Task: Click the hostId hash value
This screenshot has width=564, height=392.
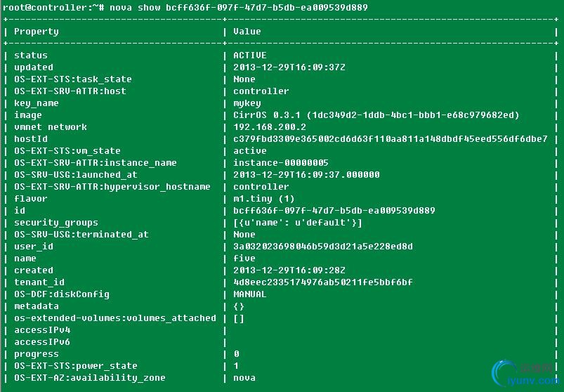Action: point(390,139)
